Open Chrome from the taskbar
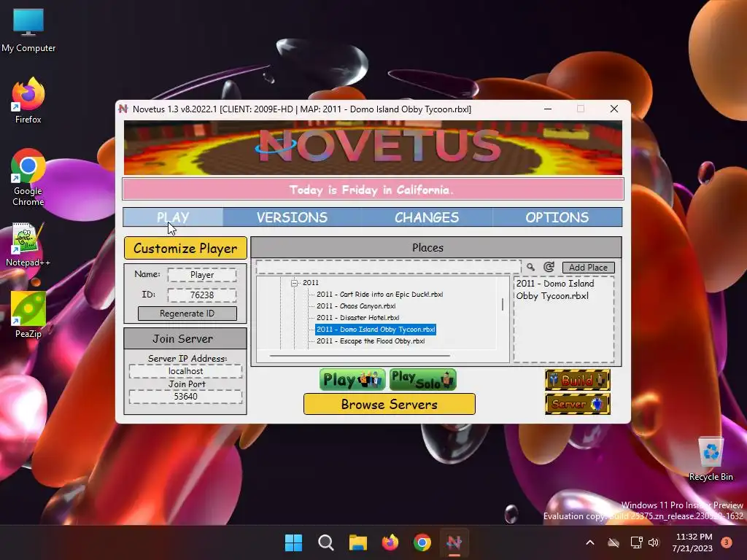The image size is (747, 560). [x=422, y=542]
